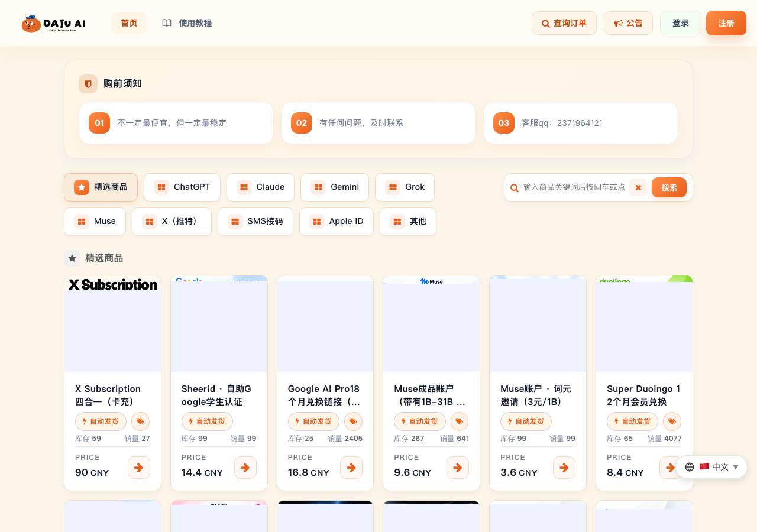757x532 pixels.
Task: Click tag icon on Google AI Pro18 card
Action: [353, 421]
